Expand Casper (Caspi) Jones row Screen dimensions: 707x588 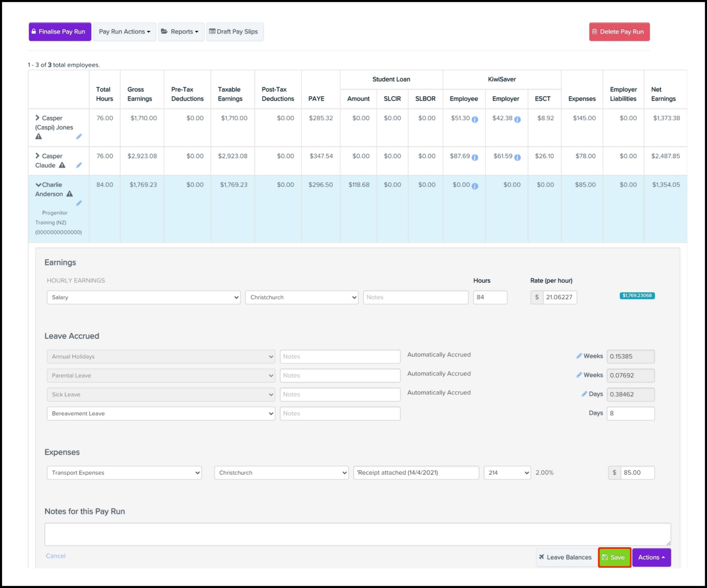tap(37, 118)
